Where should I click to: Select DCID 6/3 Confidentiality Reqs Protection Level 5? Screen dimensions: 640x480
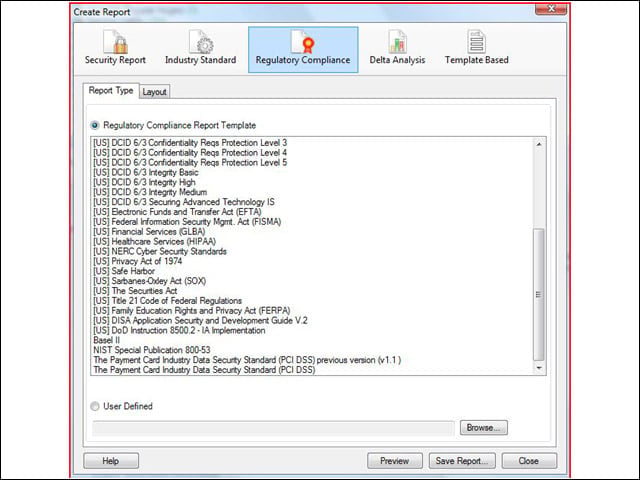coord(190,162)
